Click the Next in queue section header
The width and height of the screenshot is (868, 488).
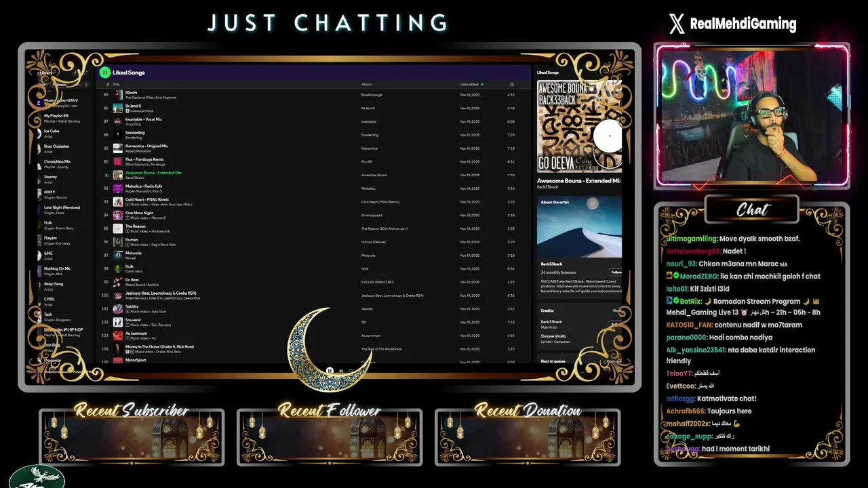pos(553,361)
